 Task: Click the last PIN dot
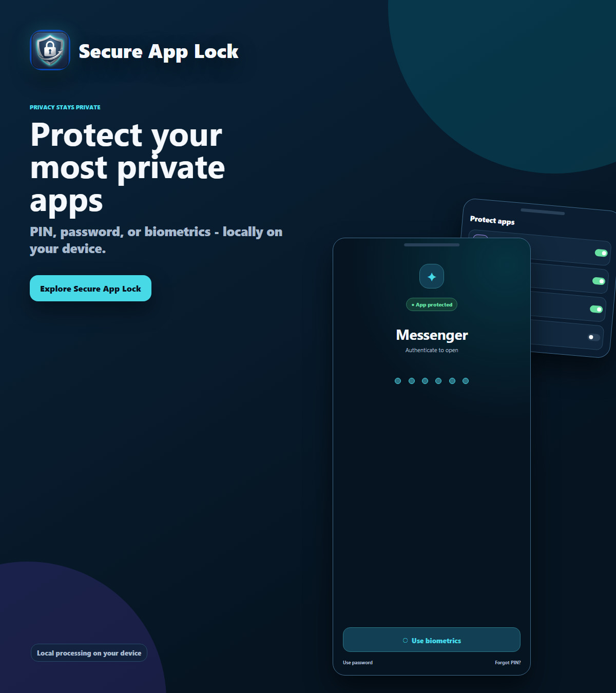coord(466,381)
